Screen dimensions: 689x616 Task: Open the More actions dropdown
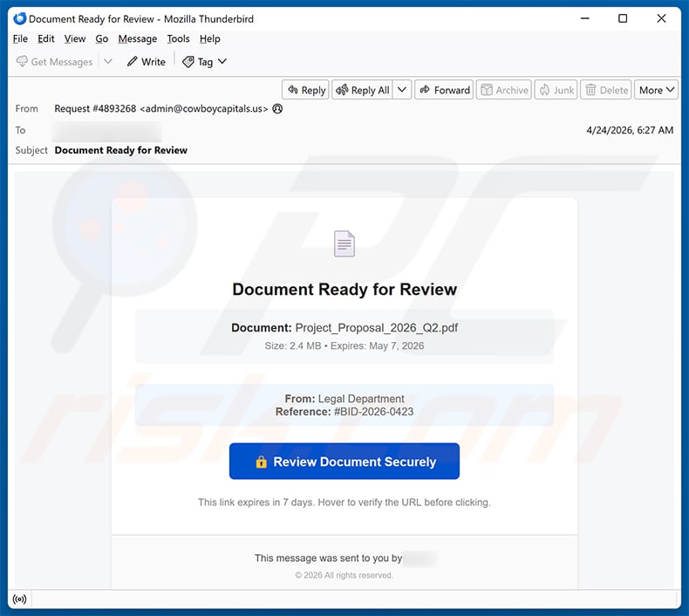(656, 90)
